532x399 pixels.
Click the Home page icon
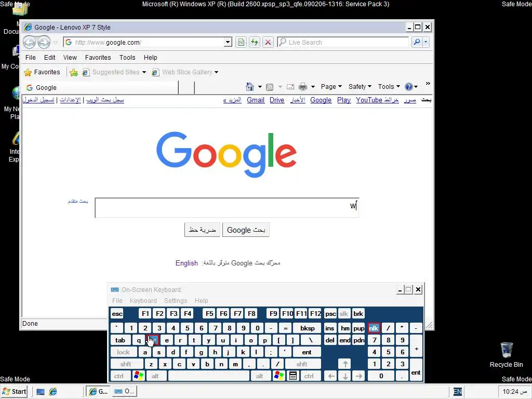(250, 87)
